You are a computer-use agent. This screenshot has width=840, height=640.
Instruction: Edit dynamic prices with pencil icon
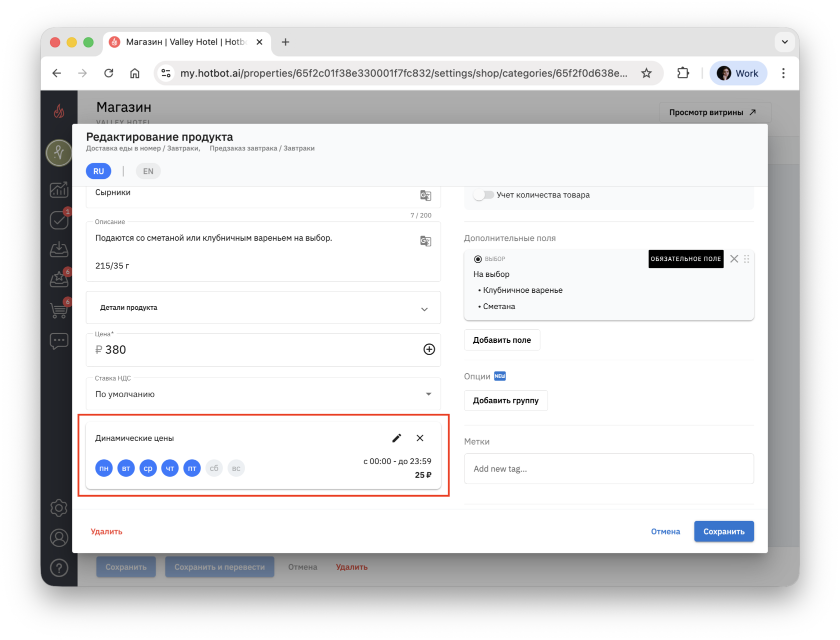pos(396,438)
